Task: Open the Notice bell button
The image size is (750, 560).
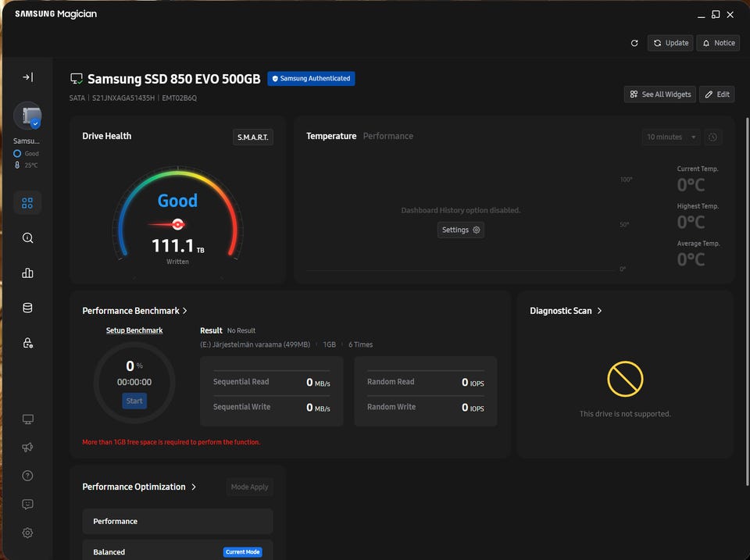Action: pos(719,43)
